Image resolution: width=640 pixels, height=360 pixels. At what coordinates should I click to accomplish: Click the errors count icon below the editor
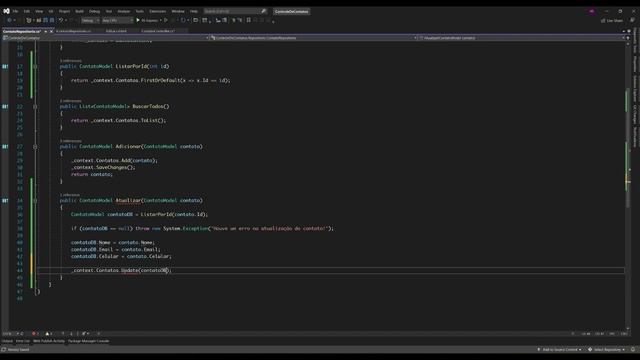point(35,333)
